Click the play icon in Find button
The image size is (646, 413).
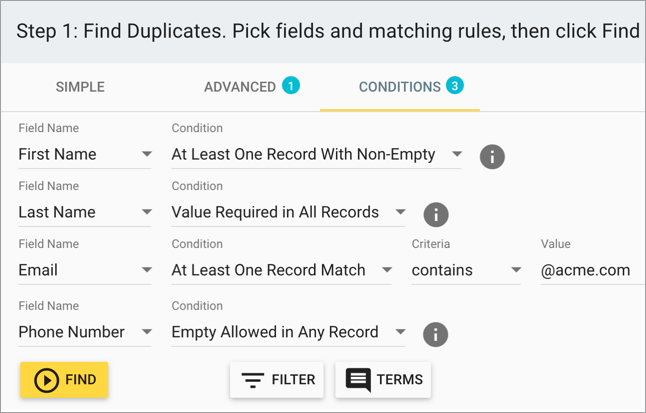46,380
